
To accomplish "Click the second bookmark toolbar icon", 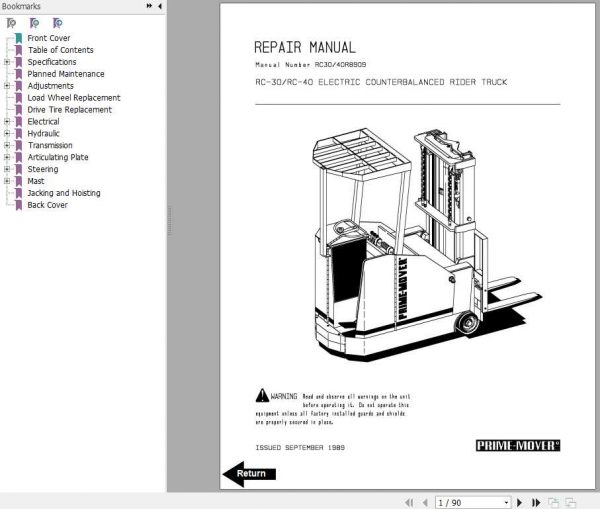I will click(x=34, y=23).
